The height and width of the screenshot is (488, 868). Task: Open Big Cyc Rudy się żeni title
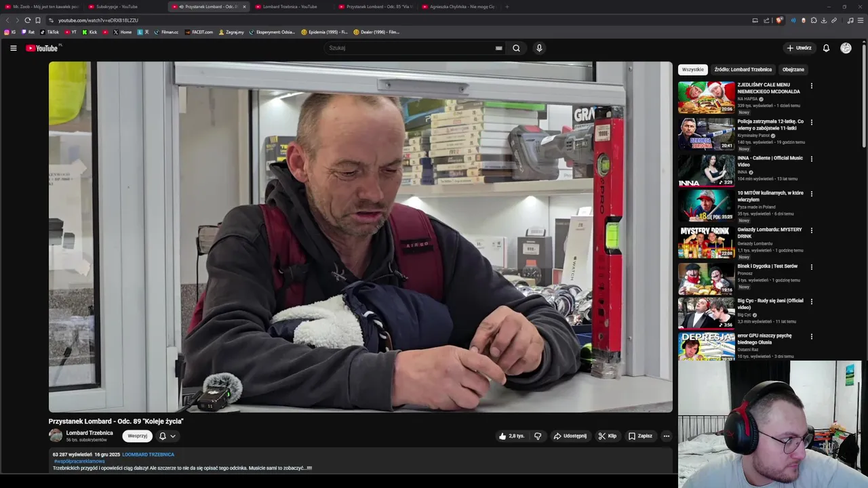tap(770, 304)
